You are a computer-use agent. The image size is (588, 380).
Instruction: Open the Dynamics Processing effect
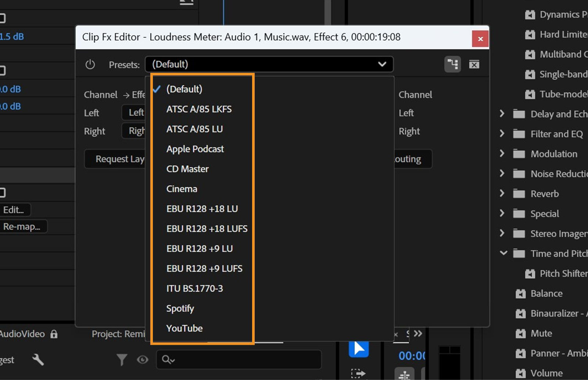(x=559, y=14)
